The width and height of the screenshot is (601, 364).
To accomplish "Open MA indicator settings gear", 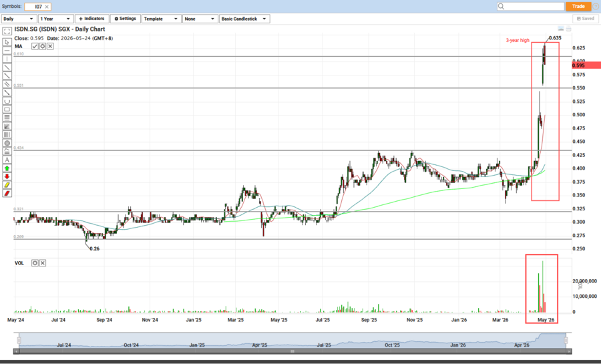I will coord(42,46).
